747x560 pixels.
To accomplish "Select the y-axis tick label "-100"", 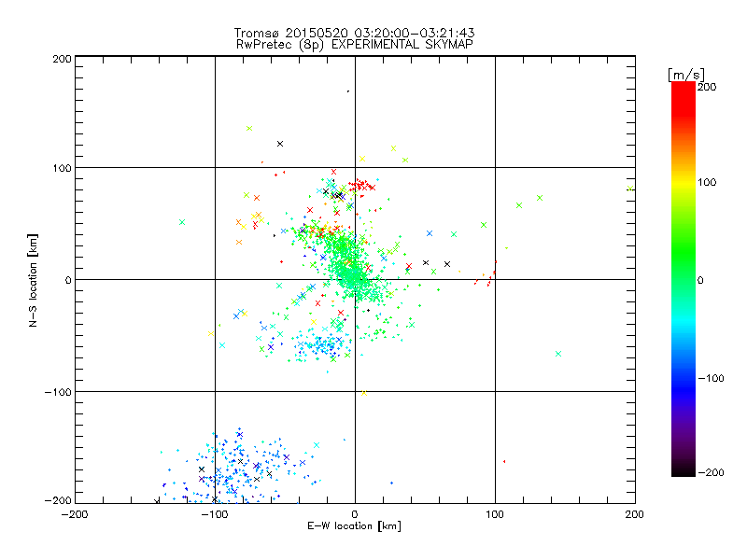I will [x=58, y=392].
